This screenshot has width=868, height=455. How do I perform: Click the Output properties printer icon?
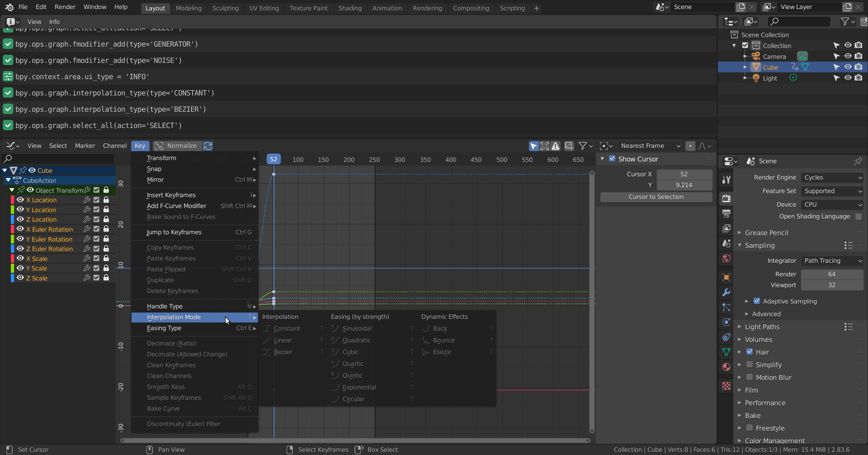(x=726, y=213)
